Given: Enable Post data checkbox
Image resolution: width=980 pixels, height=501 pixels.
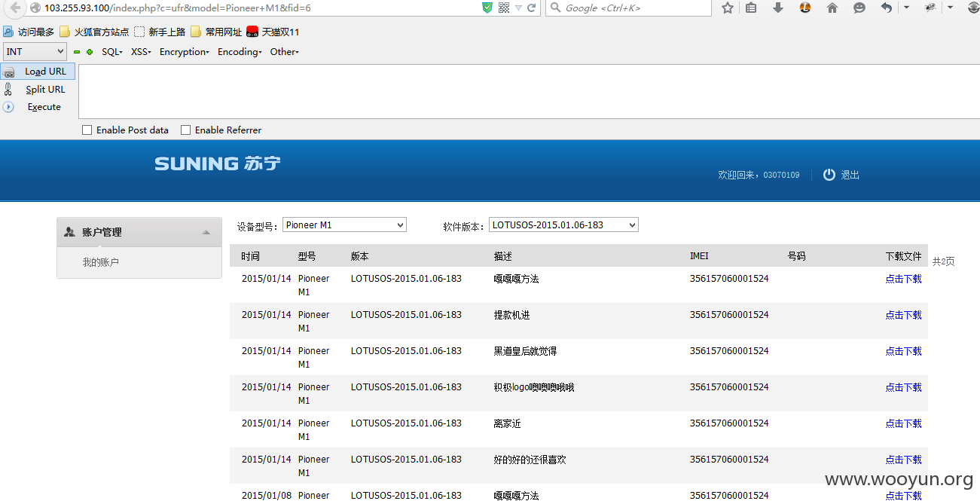Looking at the screenshot, I should pyautogui.click(x=87, y=130).
